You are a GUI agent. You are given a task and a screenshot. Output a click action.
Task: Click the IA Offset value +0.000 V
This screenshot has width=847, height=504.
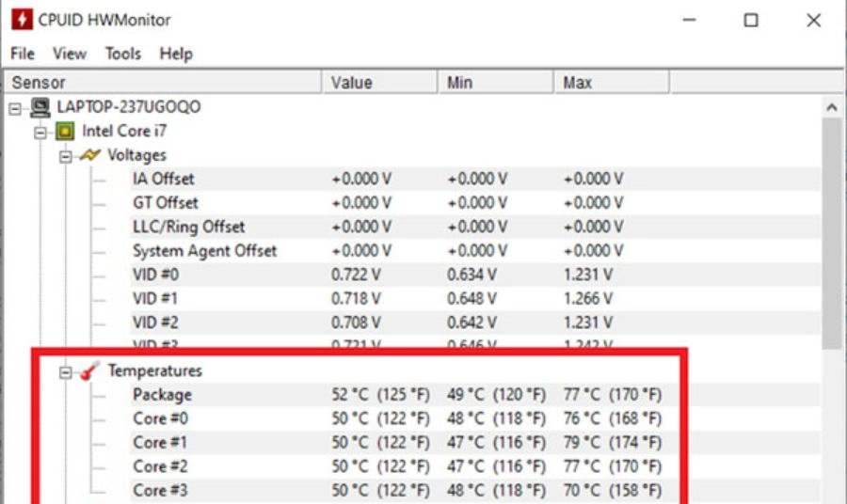tap(361, 179)
